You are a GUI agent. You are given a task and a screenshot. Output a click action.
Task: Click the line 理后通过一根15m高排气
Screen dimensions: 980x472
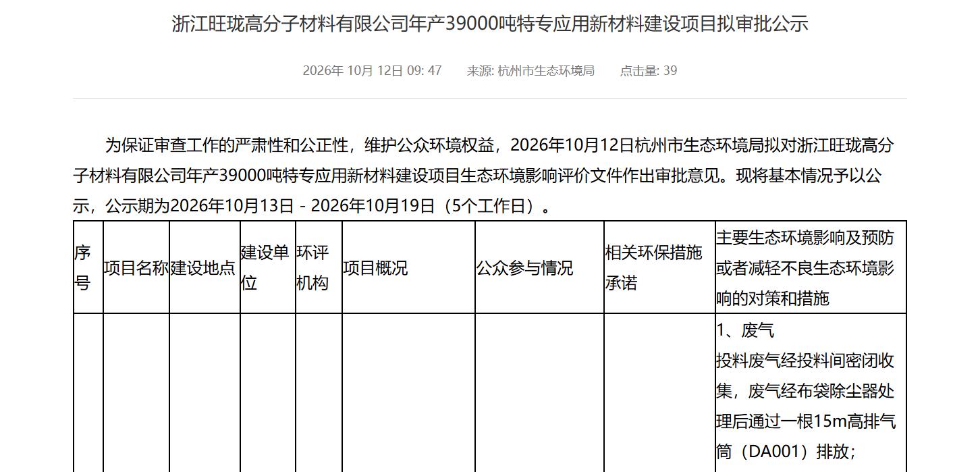tap(806, 421)
